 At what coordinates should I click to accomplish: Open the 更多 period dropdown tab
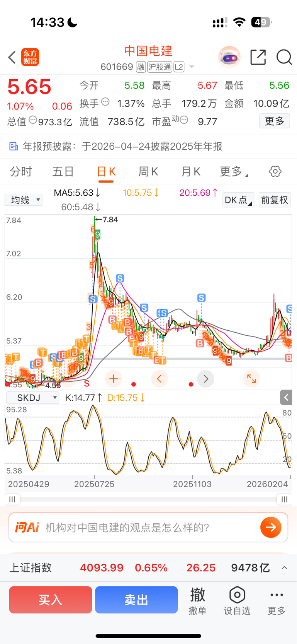234,171
